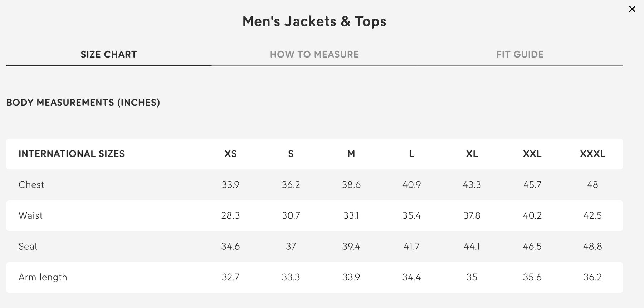Click the Chest row label

31,185
